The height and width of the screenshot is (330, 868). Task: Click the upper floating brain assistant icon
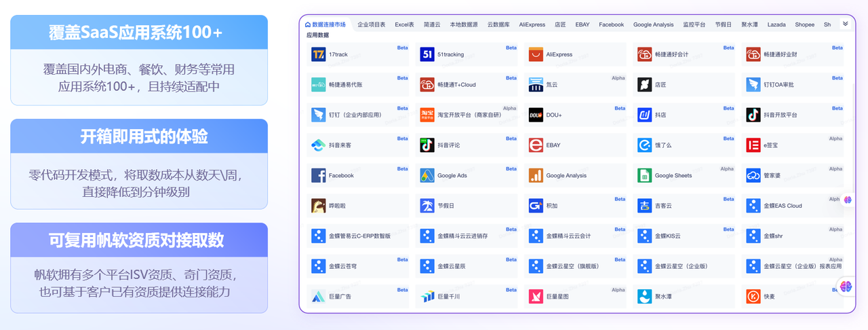click(847, 200)
